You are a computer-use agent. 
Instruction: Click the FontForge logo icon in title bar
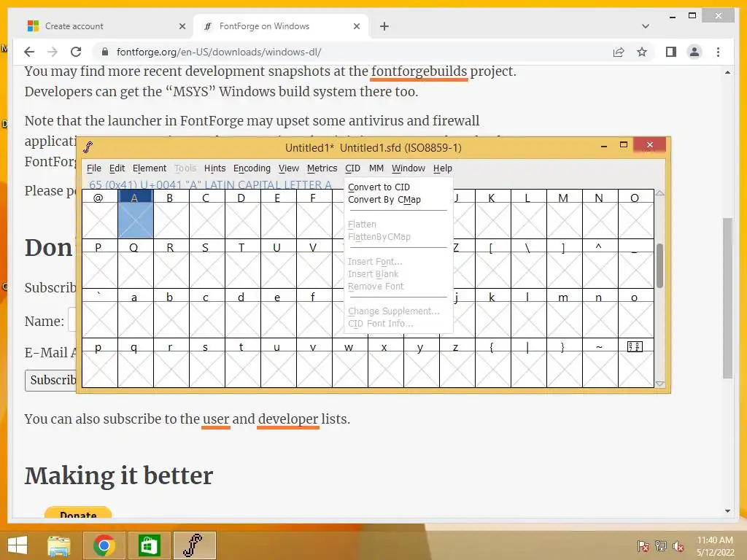(x=88, y=147)
